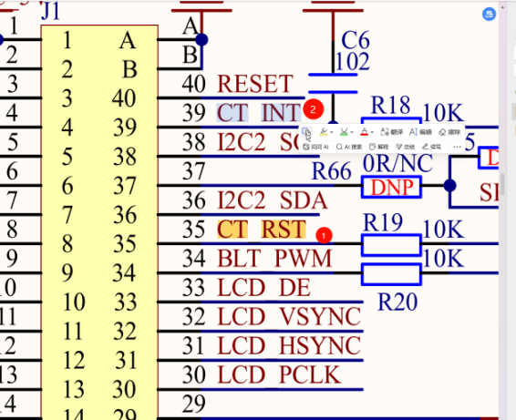Image resolution: width=516 pixels, height=420 pixels.
Task: Open the green underline style dropdown
Action: pyautogui.click(x=352, y=132)
